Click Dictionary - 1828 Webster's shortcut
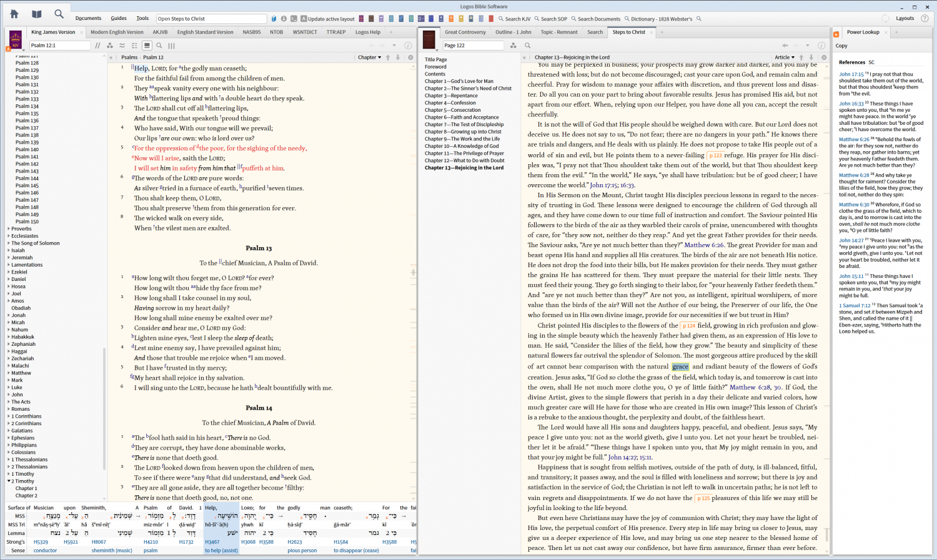This screenshot has height=560, width=937. point(658,19)
